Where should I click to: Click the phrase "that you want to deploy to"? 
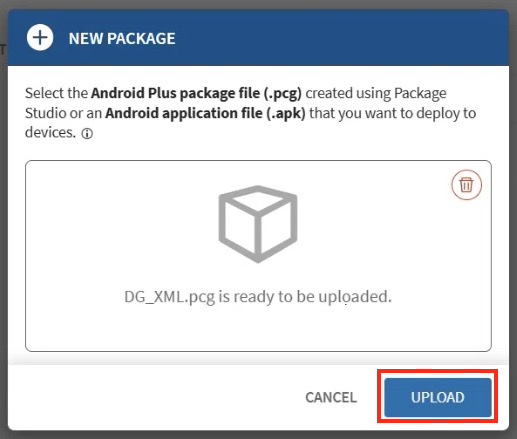point(393,113)
